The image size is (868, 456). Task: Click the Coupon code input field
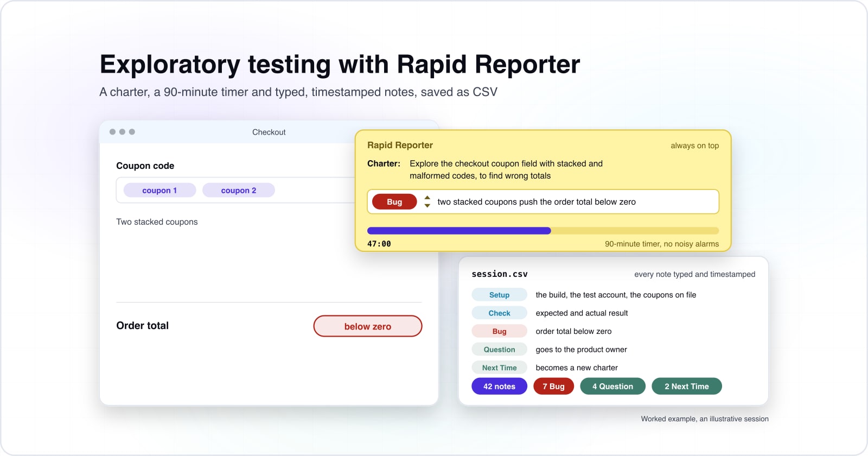coord(236,191)
